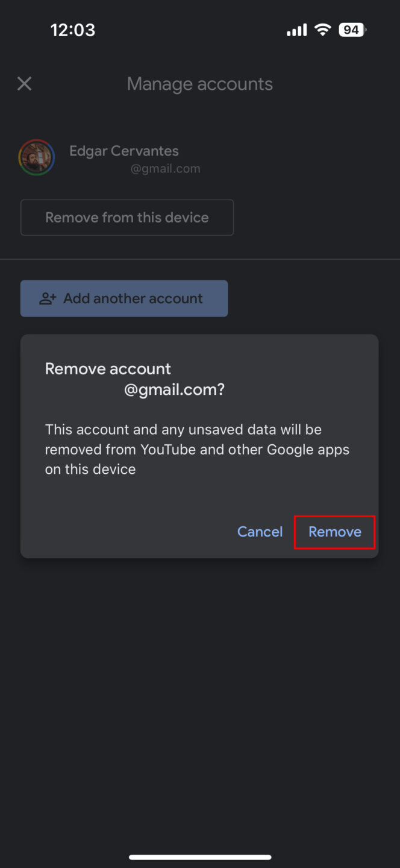Tap Edgar Cervantes's profile avatar
This screenshot has height=868, width=400.
37,157
